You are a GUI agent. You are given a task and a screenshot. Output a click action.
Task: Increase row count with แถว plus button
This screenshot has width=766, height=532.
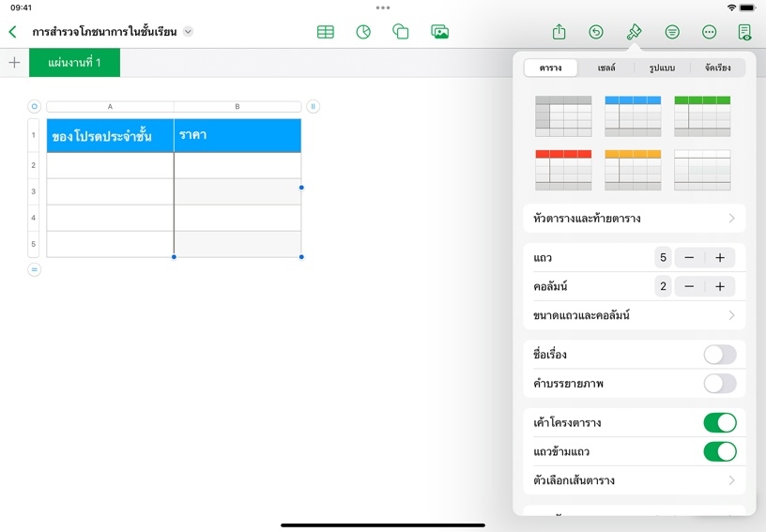[720, 258]
